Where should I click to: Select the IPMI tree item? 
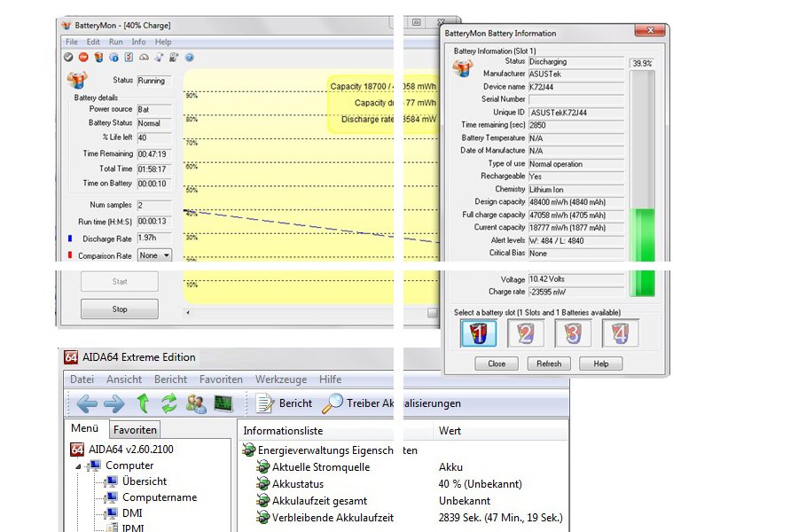tap(133, 528)
